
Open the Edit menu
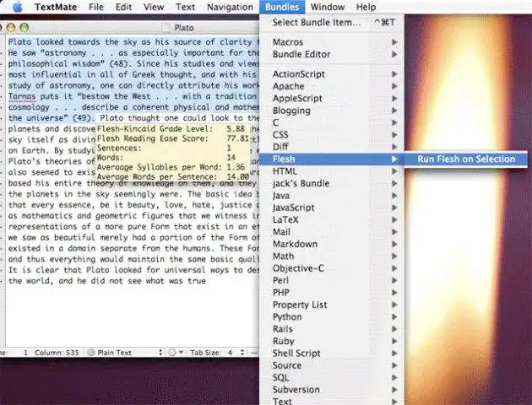[123, 7]
